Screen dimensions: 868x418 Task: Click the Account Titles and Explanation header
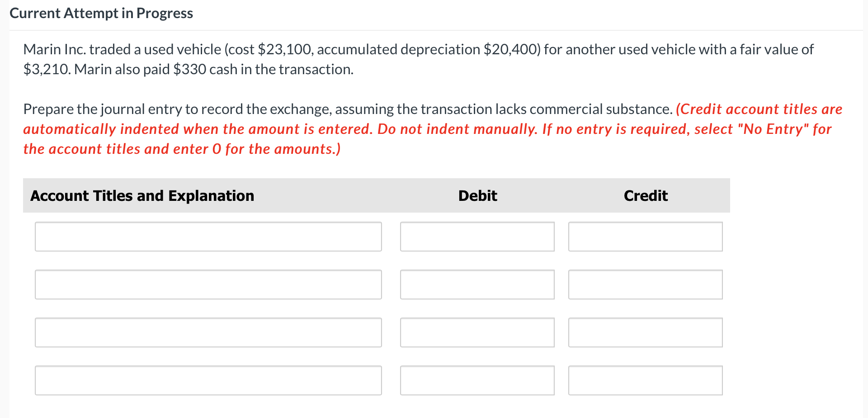pyautogui.click(x=142, y=195)
